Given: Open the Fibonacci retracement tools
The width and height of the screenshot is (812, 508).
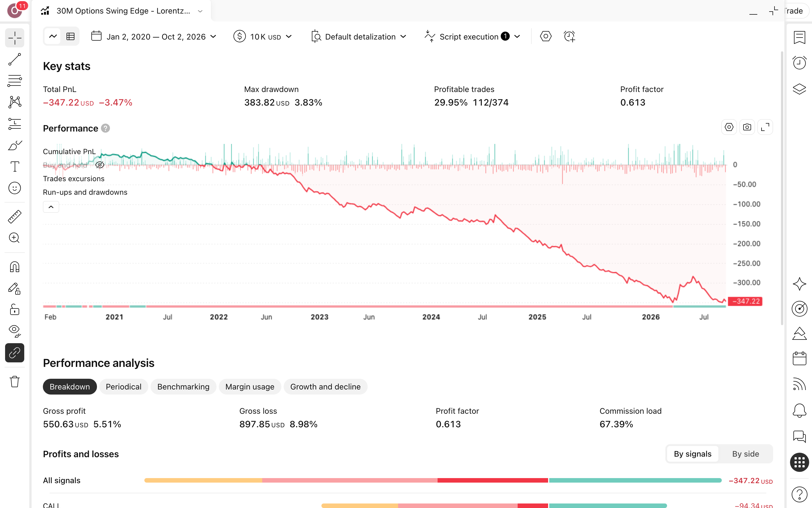Looking at the screenshot, I should (x=15, y=81).
